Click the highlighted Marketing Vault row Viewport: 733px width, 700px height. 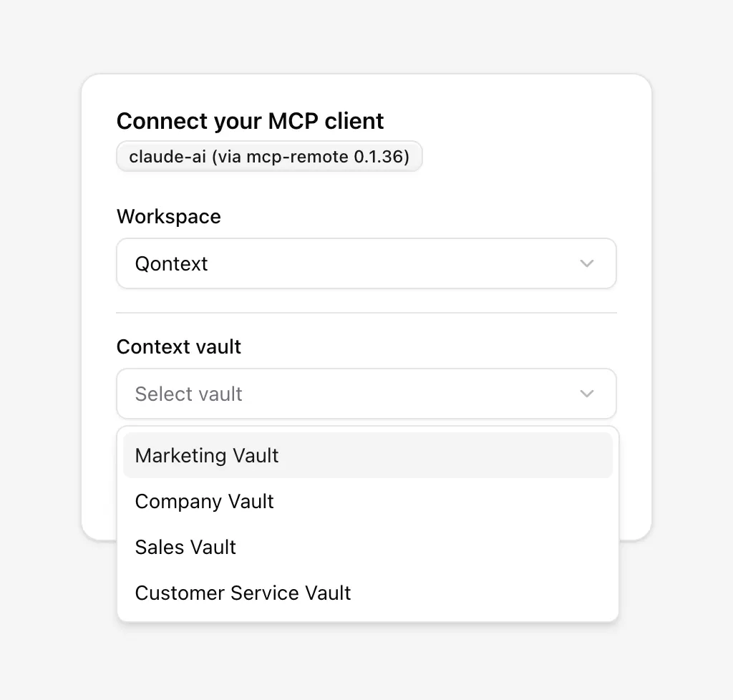(x=366, y=455)
